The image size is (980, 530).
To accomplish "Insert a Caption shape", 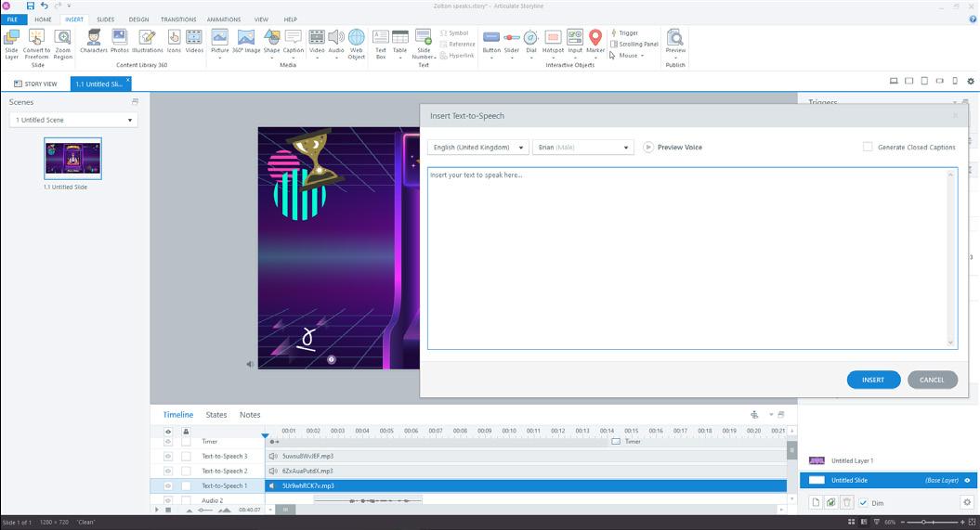I will pyautogui.click(x=294, y=44).
